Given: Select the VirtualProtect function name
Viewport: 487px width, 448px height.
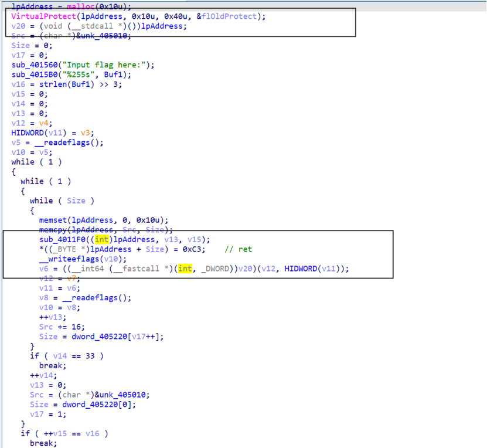Looking at the screenshot, I should [x=43, y=16].
